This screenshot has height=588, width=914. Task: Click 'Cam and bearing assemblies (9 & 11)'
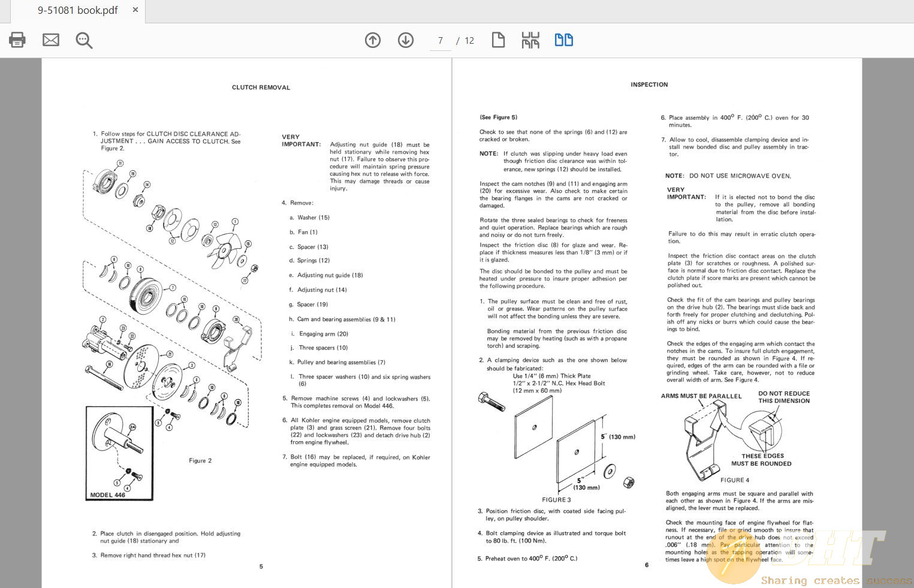346,319
